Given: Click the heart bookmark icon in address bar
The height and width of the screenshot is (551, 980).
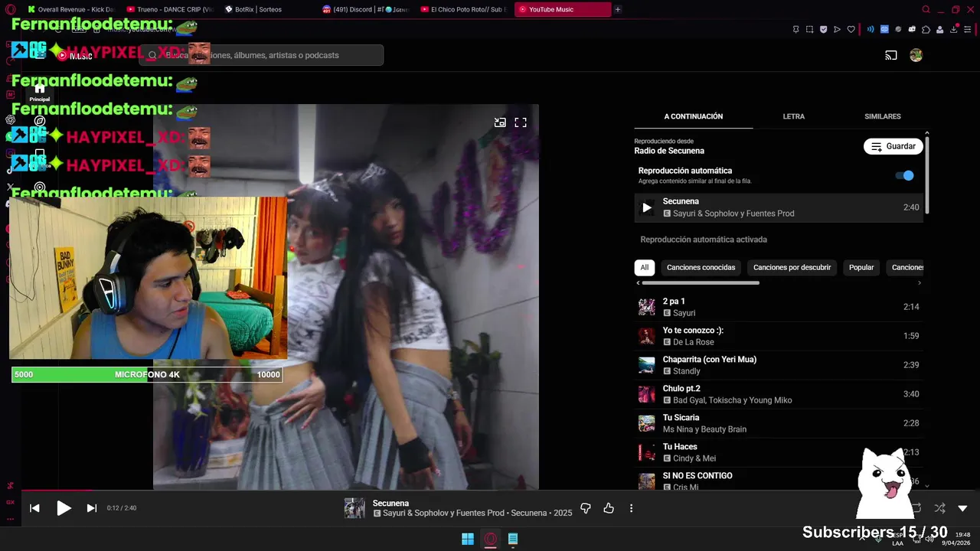Looking at the screenshot, I should (x=851, y=29).
